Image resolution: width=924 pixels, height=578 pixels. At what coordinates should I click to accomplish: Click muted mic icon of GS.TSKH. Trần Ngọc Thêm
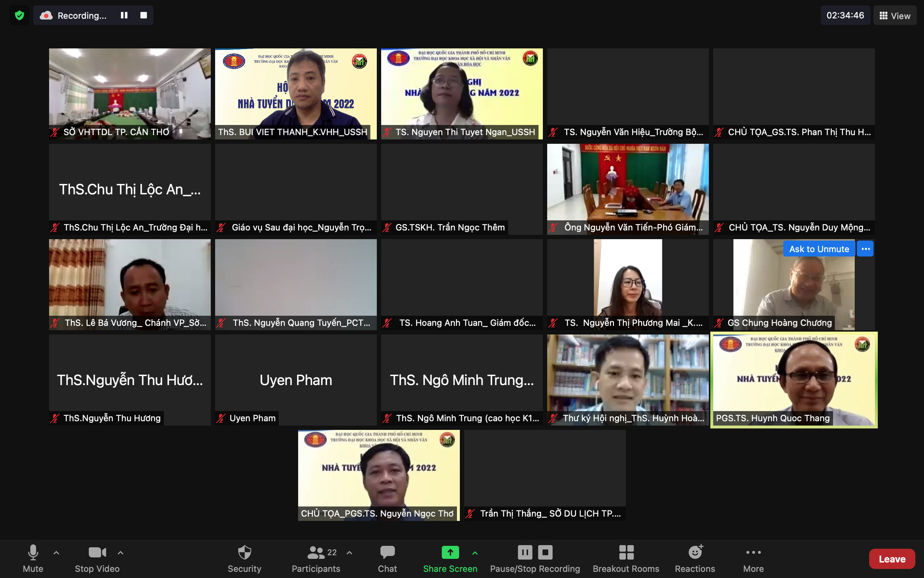(387, 228)
